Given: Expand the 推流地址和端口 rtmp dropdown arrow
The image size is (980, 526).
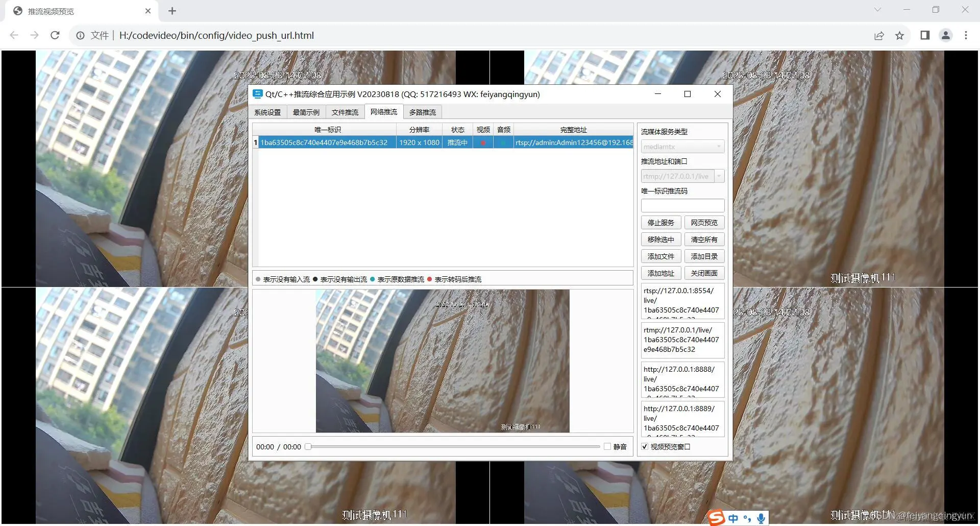Looking at the screenshot, I should click(719, 176).
